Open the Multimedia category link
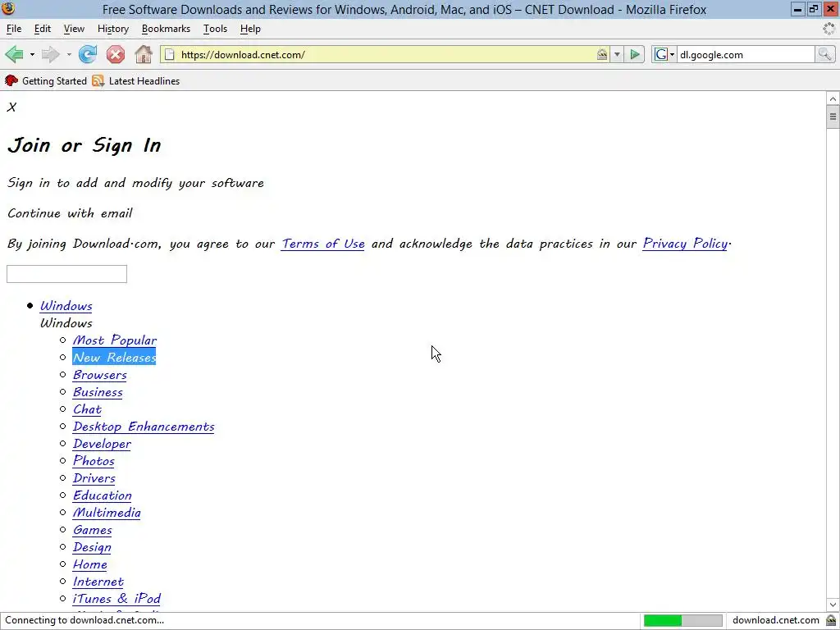 pyautogui.click(x=107, y=513)
